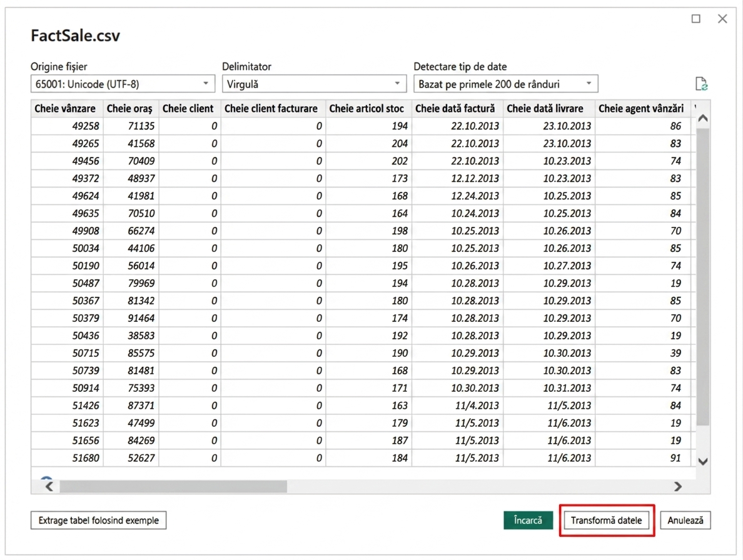Click Transformă datele button

click(607, 520)
